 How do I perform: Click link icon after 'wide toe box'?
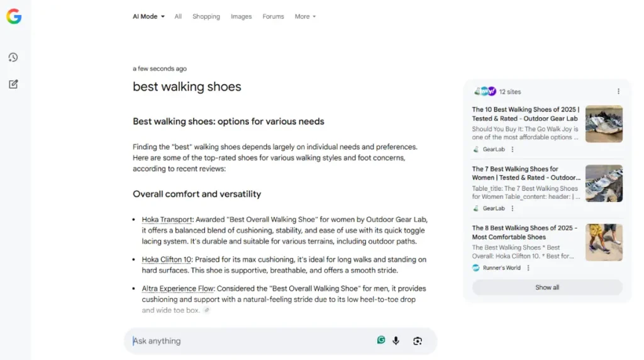[x=206, y=310]
